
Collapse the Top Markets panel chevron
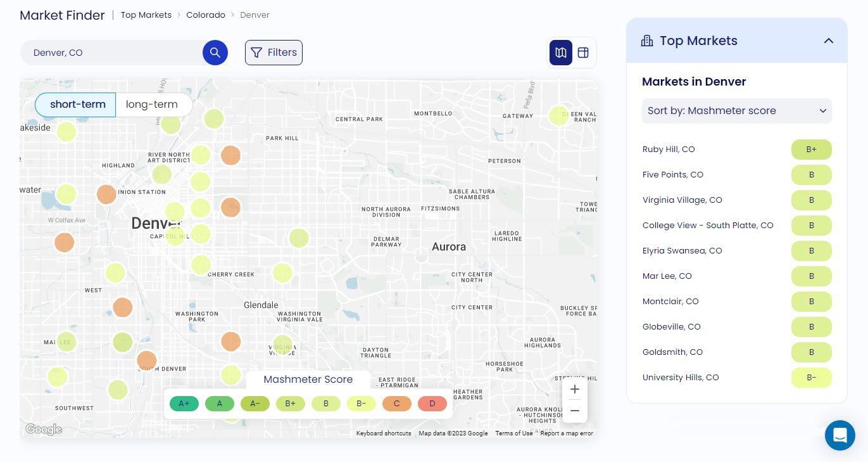click(828, 41)
